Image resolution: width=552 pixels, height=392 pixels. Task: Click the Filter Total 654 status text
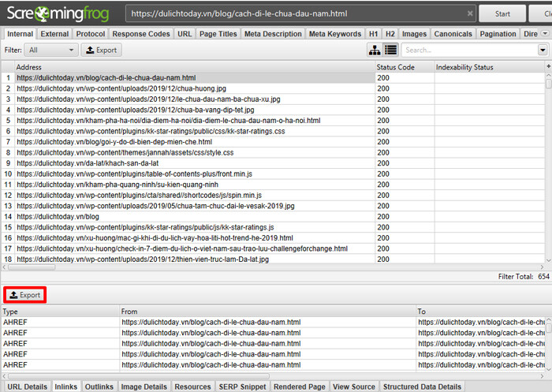(524, 277)
